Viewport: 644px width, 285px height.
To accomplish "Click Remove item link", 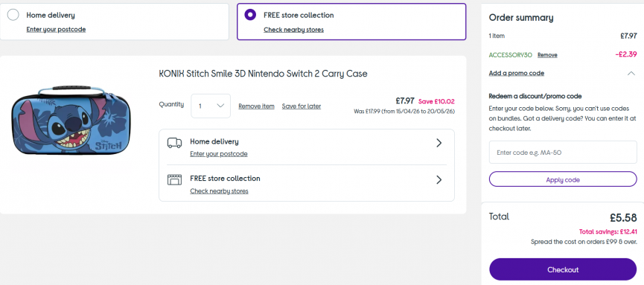I will tap(256, 106).
